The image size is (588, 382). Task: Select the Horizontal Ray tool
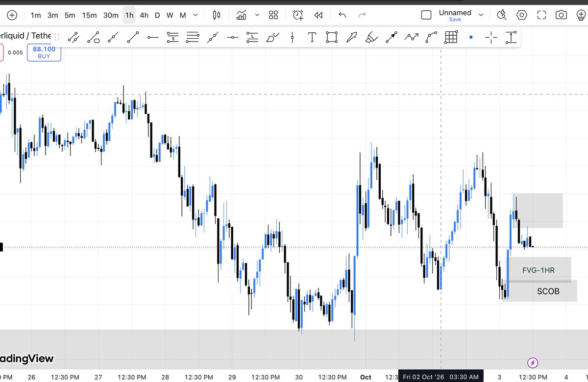click(x=153, y=37)
